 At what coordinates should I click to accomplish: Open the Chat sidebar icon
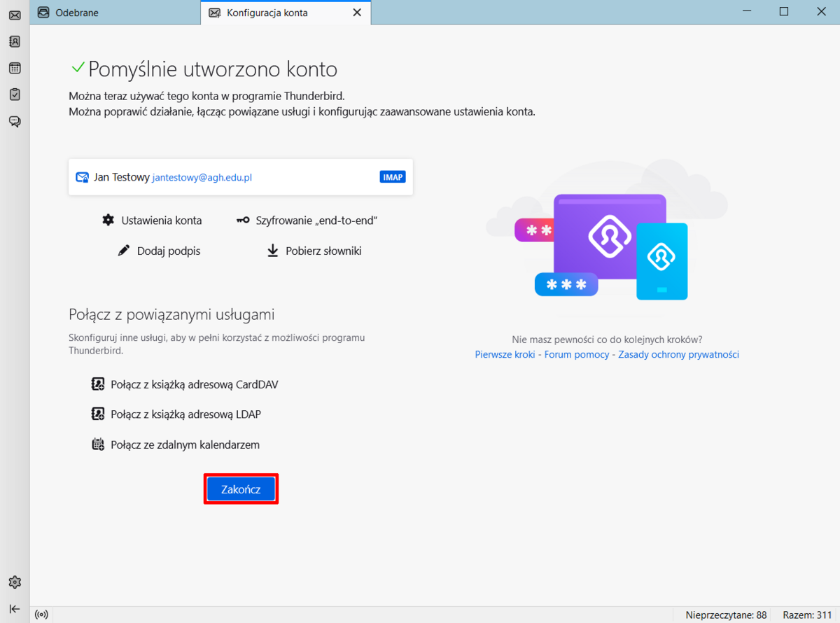tap(15, 121)
